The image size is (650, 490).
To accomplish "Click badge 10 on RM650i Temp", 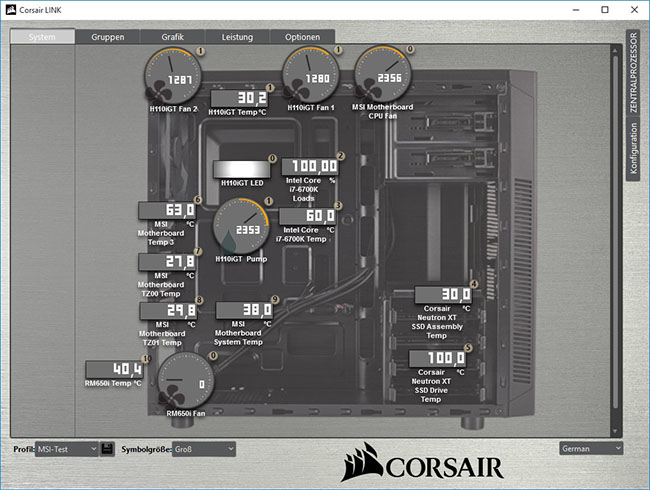I will point(146,358).
